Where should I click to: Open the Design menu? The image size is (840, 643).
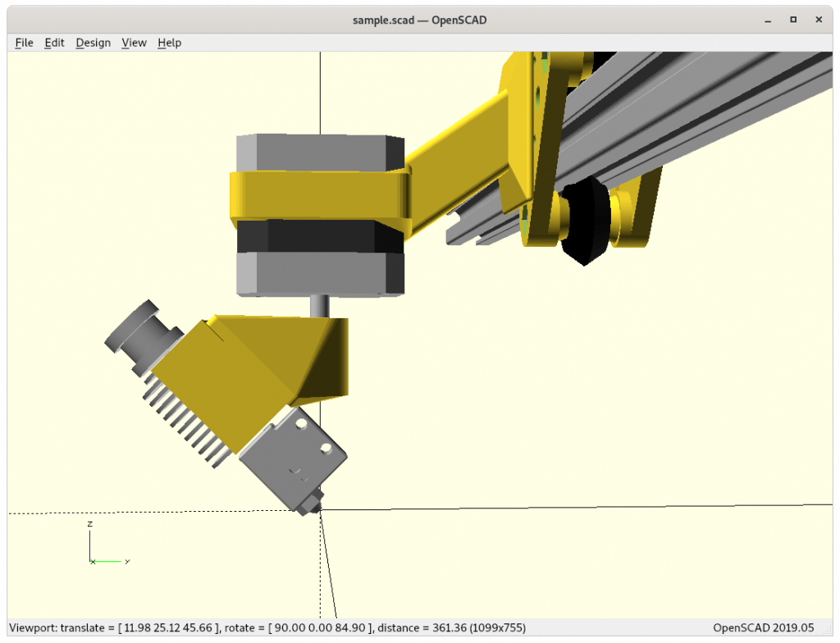(x=94, y=43)
